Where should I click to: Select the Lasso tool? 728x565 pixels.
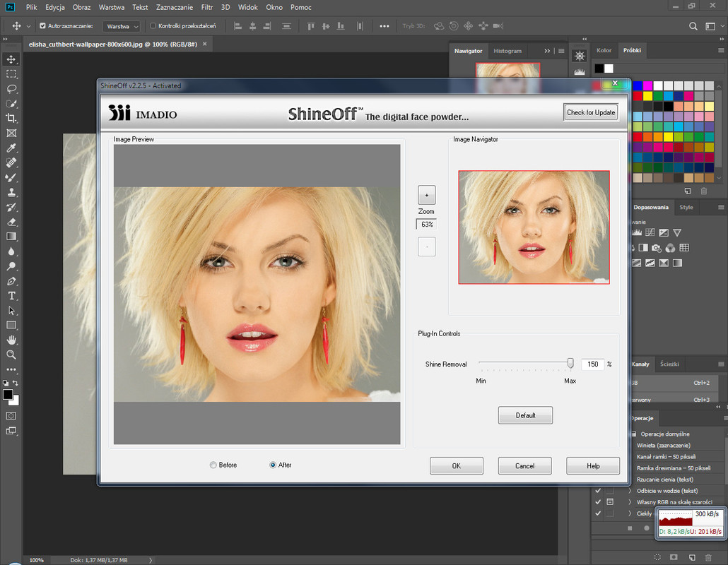click(x=11, y=88)
